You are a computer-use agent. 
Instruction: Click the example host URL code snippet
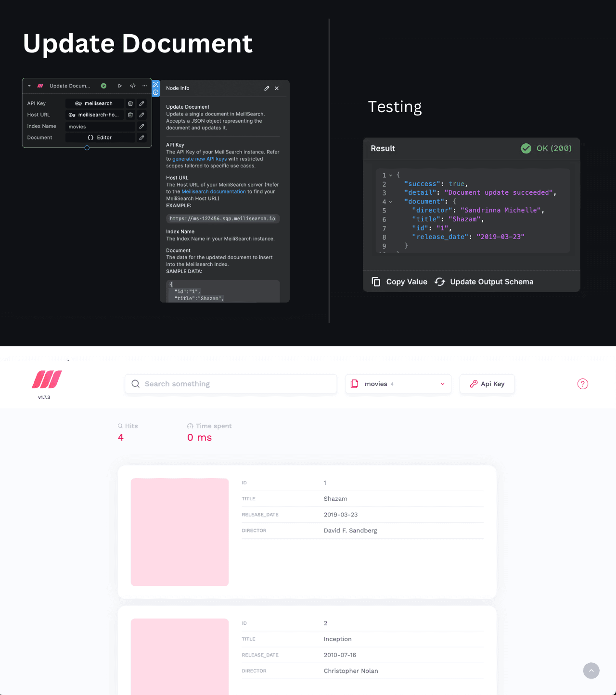pyautogui.click(x=223, y=218)
